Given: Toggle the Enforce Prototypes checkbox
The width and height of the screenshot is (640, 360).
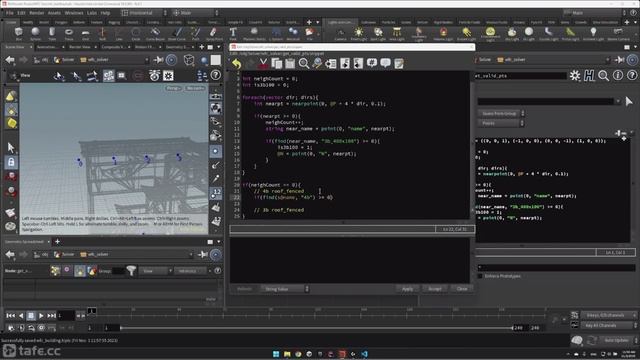Looking at the screenshot, I should pos(480,276).
